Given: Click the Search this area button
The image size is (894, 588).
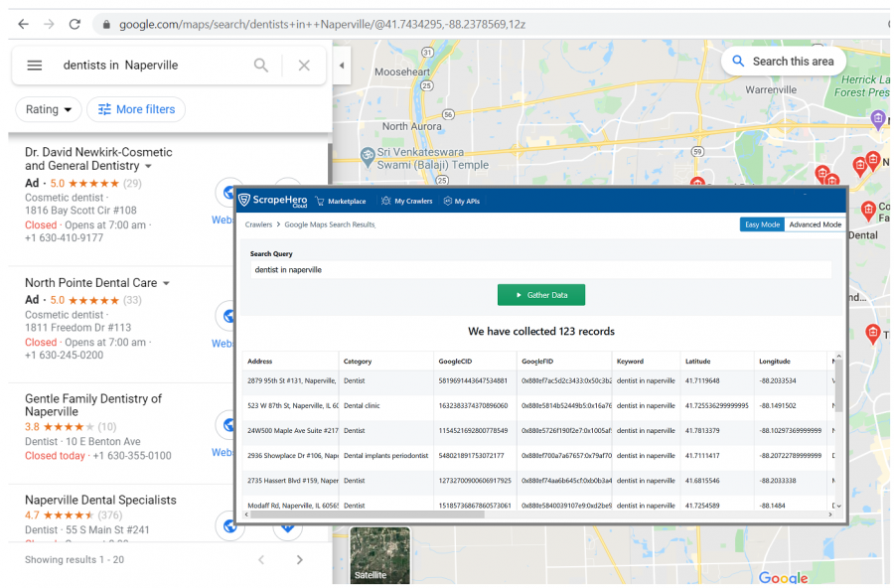Looking at the screenshot, I should click(783, 61).
